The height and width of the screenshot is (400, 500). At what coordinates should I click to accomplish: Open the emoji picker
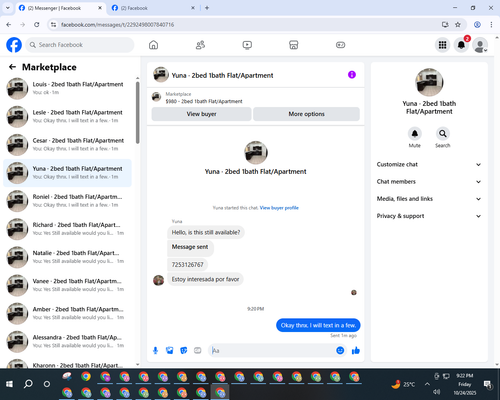(x=340, y=350)
